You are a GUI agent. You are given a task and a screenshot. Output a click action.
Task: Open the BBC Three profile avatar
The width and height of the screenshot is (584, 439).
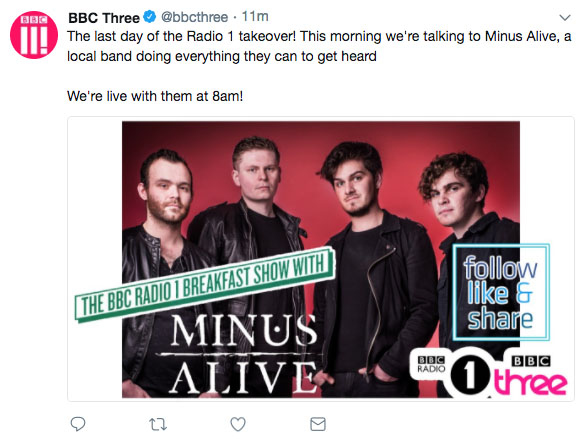34,35
